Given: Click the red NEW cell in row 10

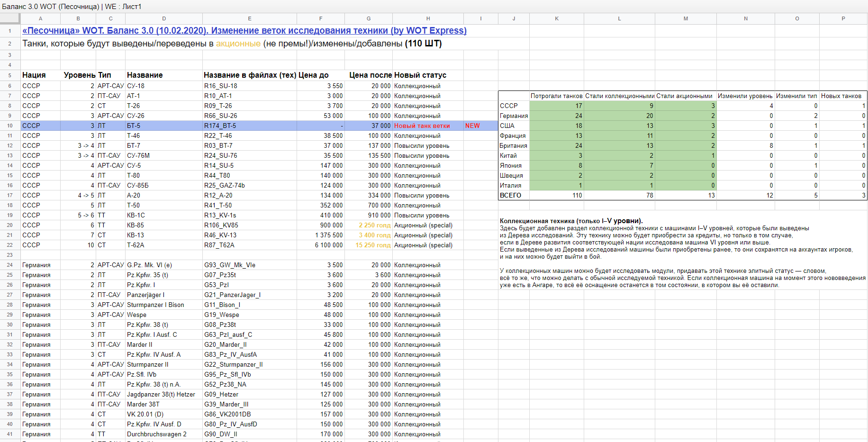Looking at the screenshot, I should point(481,126).
